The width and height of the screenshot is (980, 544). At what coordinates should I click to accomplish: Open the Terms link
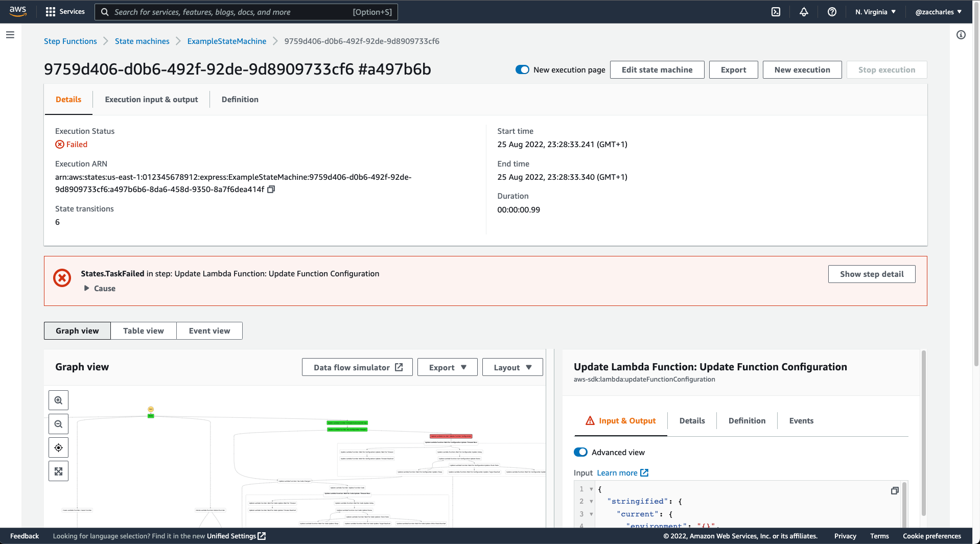point(879,536)
